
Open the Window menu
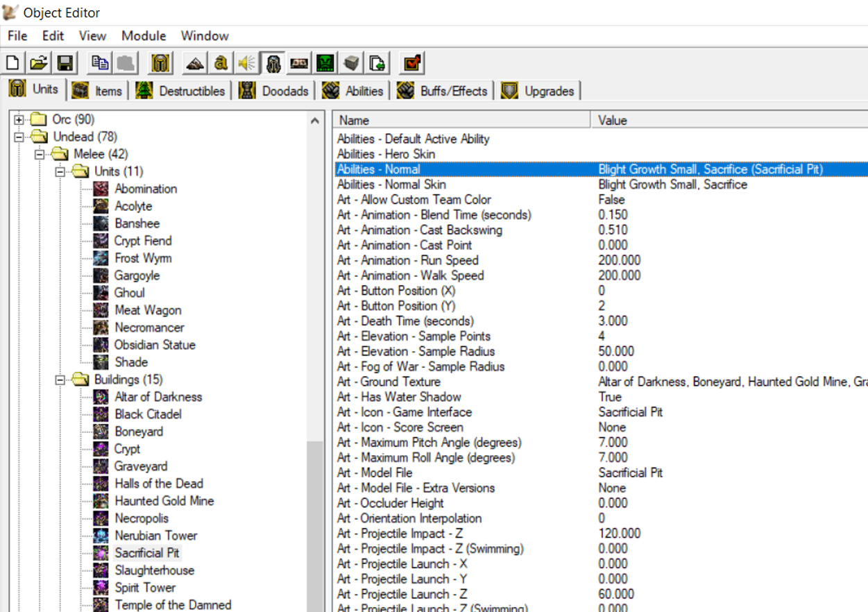(x=205, y=36)
